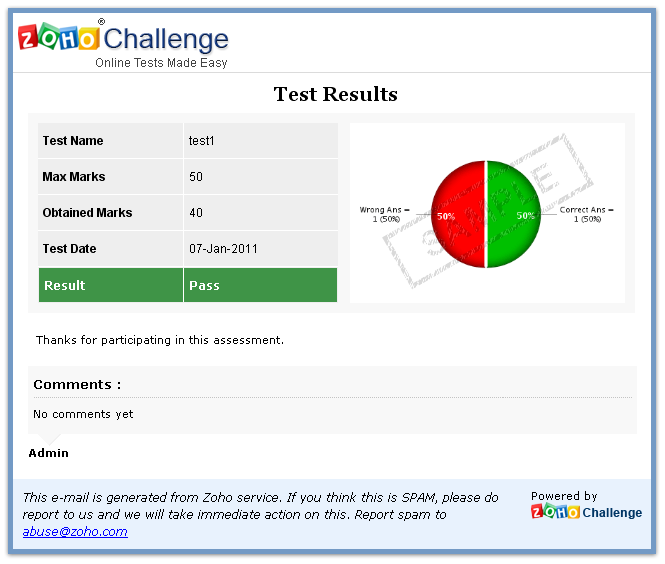Image resolution: width=665 pixels, height=564 pixels.
Task: Click the green Correct Answers pie slice
Action: pos(513,215)
